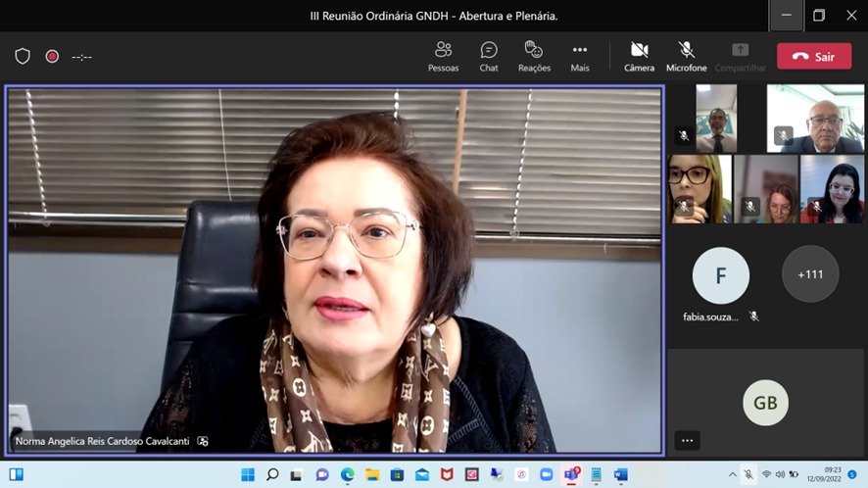
Task: Click the Teams icon in the taskbar
Action: 570,474
